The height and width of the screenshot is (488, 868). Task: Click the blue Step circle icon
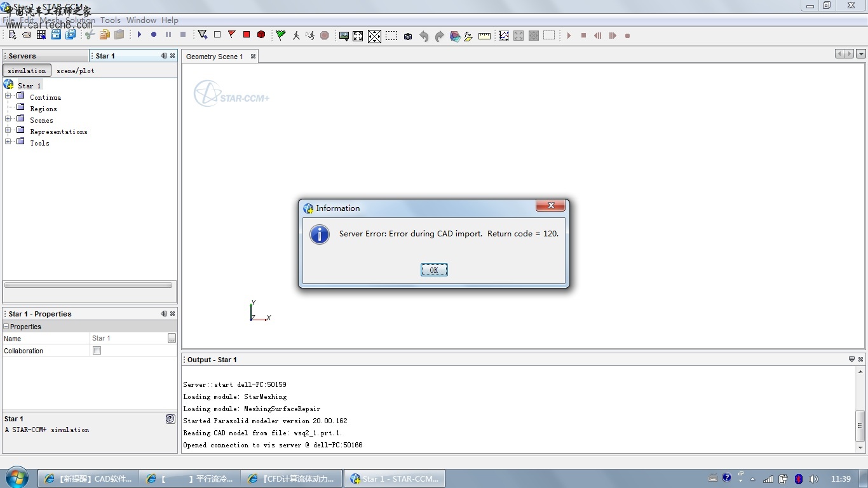[x=154, y=35]
